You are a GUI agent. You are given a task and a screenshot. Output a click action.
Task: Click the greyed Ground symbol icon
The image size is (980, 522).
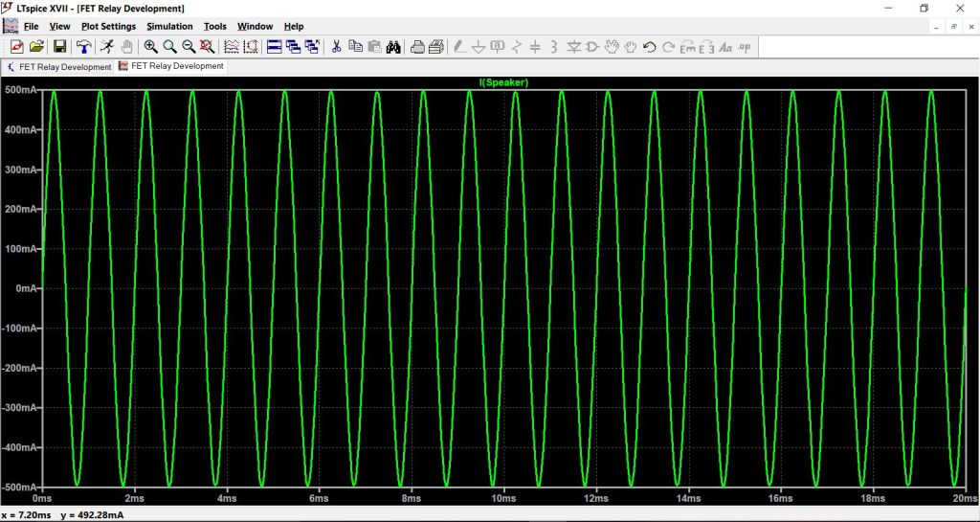pos(479,47)
